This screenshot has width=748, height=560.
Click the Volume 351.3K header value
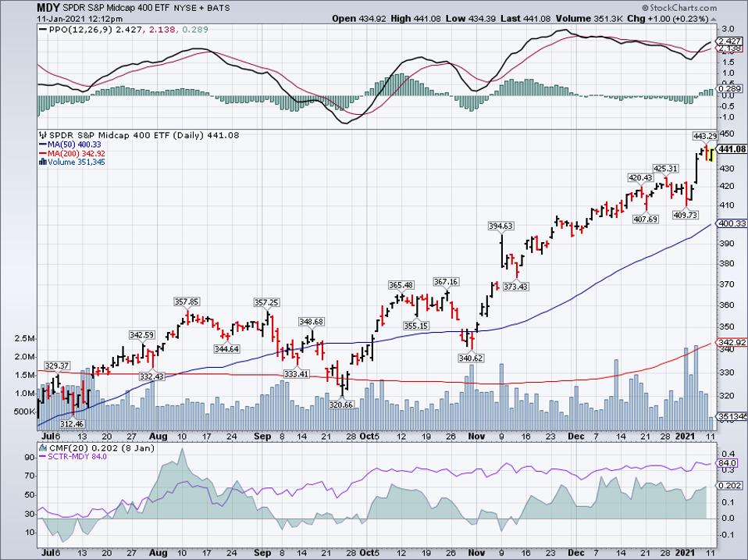(589, 19)
